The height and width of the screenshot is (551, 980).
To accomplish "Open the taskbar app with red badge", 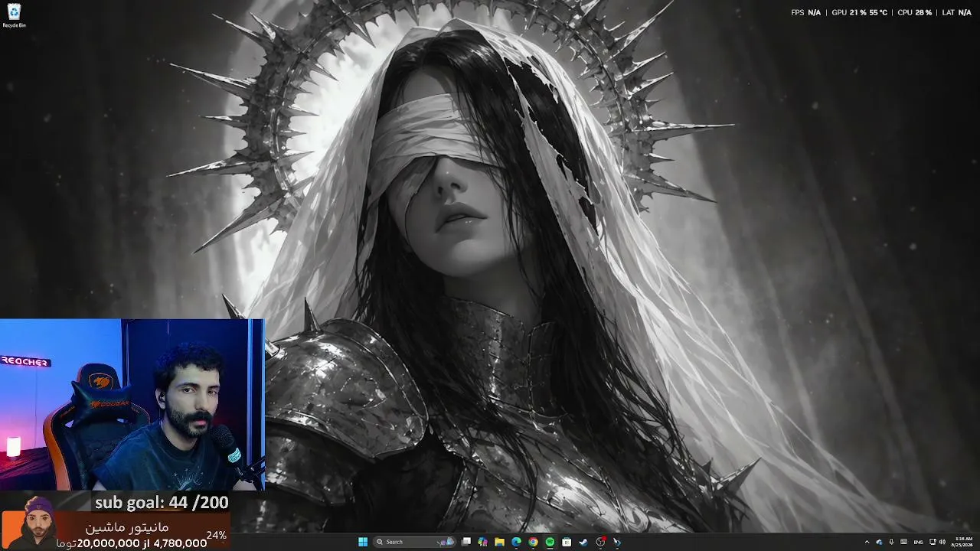I will click(x=600, y=542).
